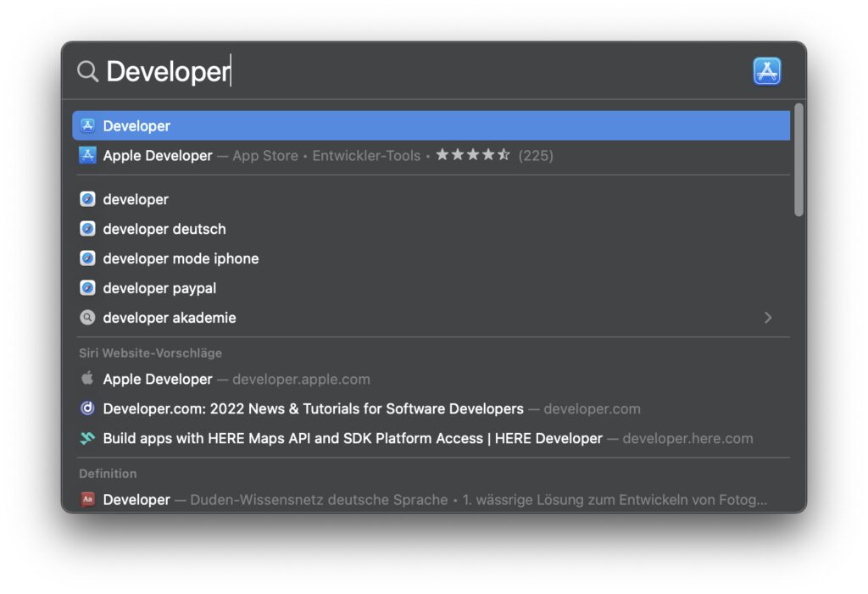The height and width of the screenshot is (594, 868).
Task: Click the Developer.com favicon
Action: coord(87,408)
